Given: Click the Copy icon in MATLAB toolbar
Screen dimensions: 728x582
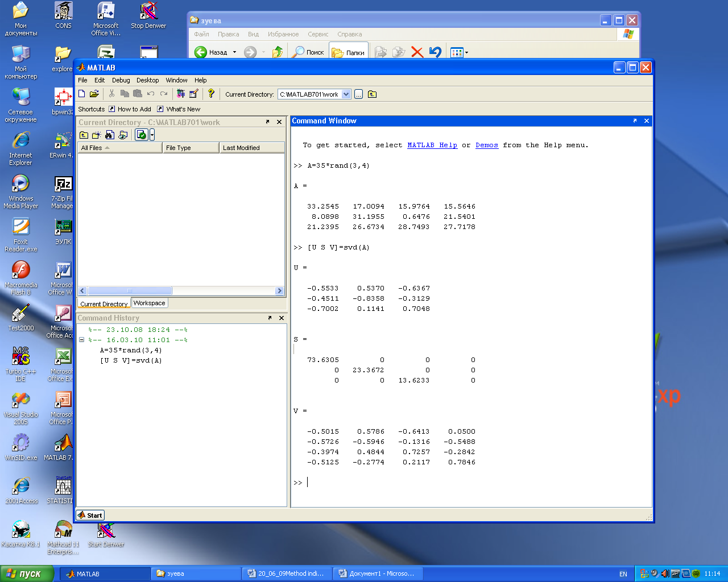Looking at the screenshot, I should (x=125, y=94).
